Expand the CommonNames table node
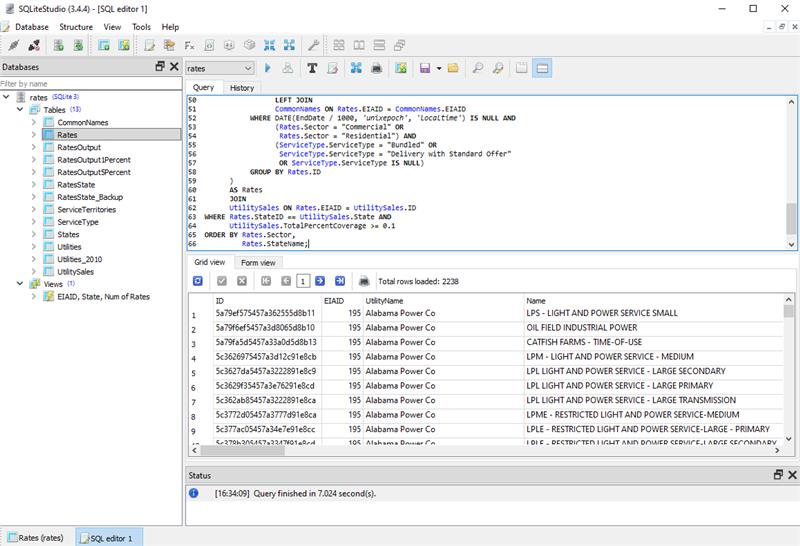Screen dimensions: 800x546 coord(34,122)
